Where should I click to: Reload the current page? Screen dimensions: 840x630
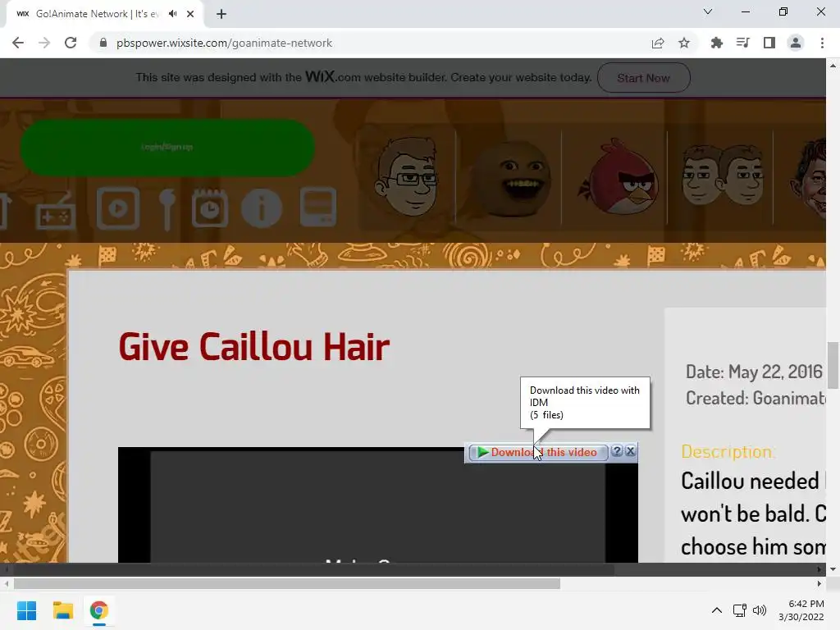(71, 43)
